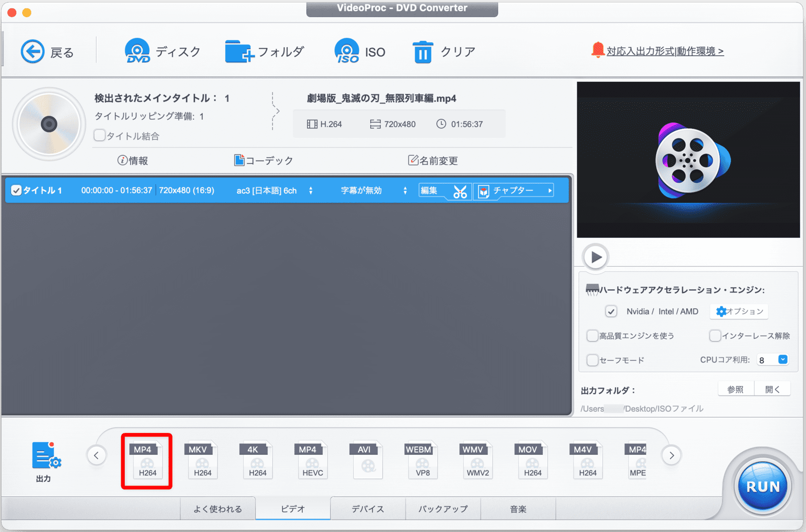The height and width of the screenshot is (532, 806).
Task: Switch to the 音楽 tab
Action: coord(518,508)
